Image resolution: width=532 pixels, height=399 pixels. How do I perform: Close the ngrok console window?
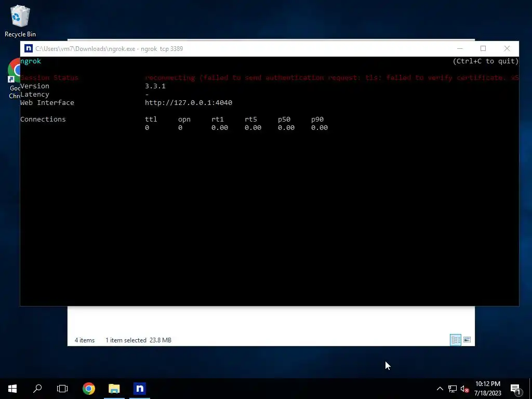pos(507,48)
